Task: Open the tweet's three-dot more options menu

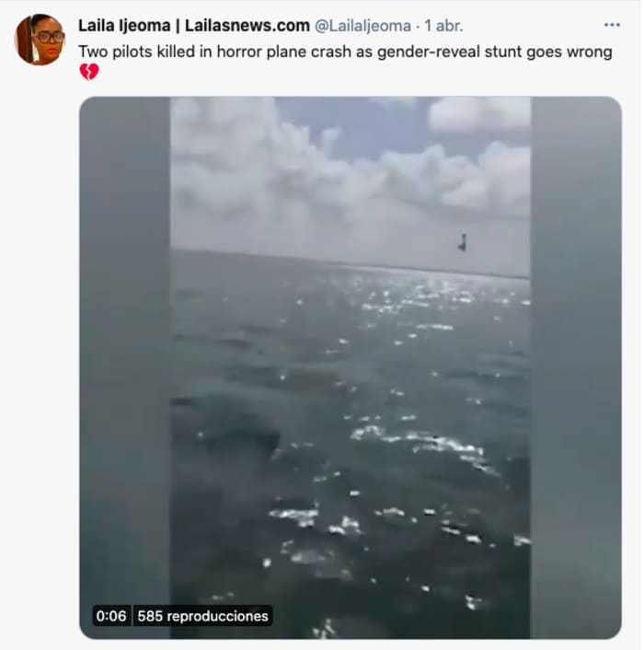Action: click(612, 25)
